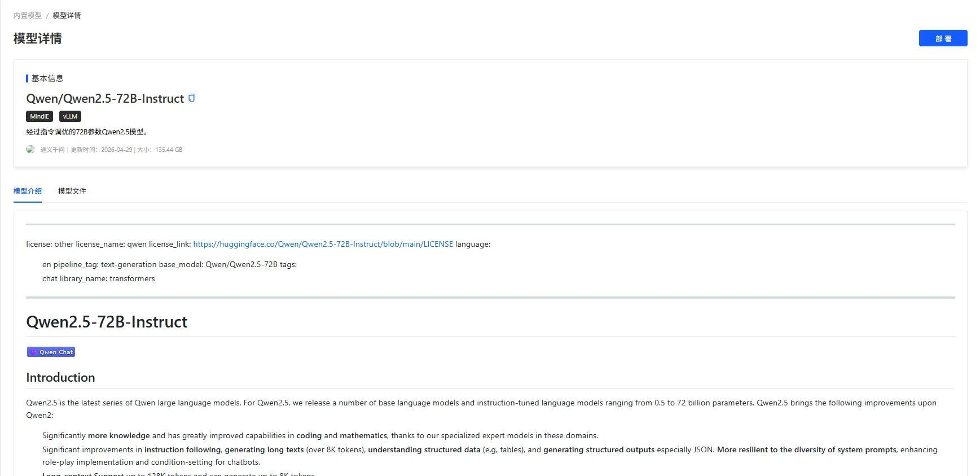Click the bold 'understanding structured data' text
Image resolution: width=980 pixels, height=476 pixels.
coord(424,449)
